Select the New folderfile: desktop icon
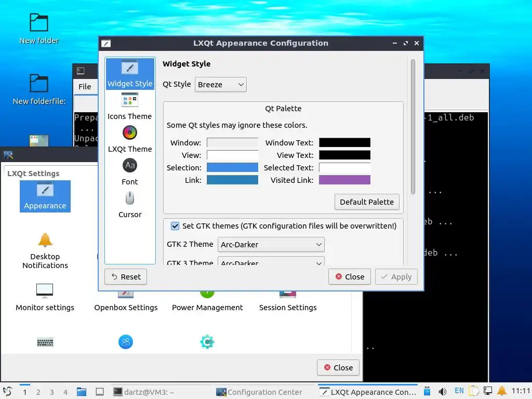Image resolution: width=532 pixels, height=399 pixels. click(x=39, y=90)
